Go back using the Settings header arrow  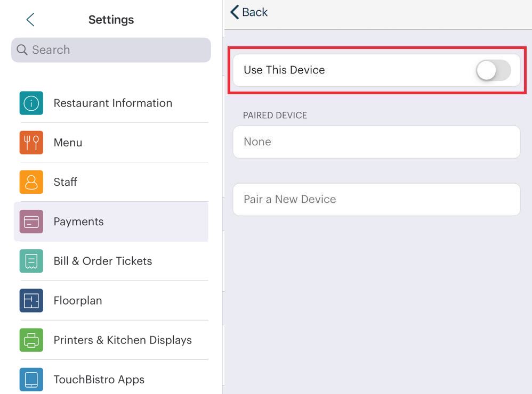30,20
